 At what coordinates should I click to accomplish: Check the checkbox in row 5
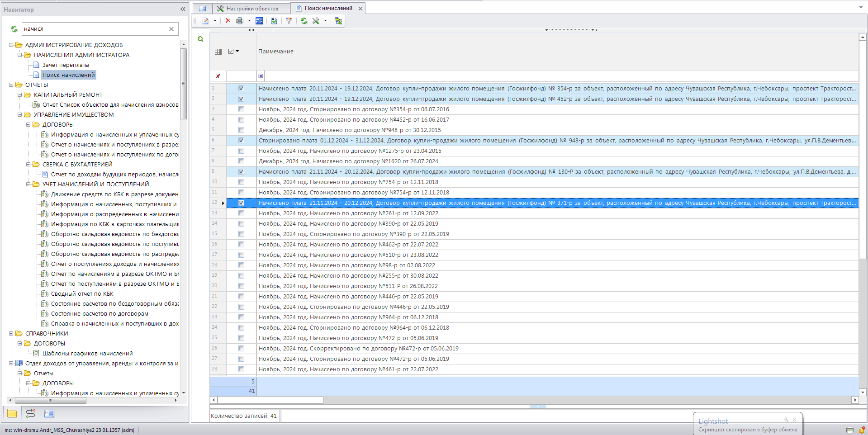(x=241, y=130)
